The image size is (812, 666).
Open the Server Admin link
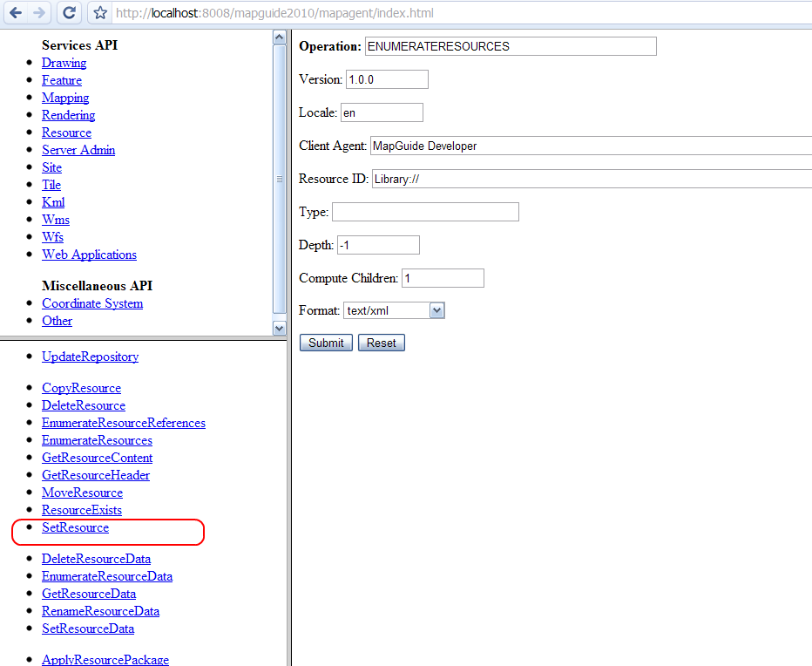[x=78, y=150]
